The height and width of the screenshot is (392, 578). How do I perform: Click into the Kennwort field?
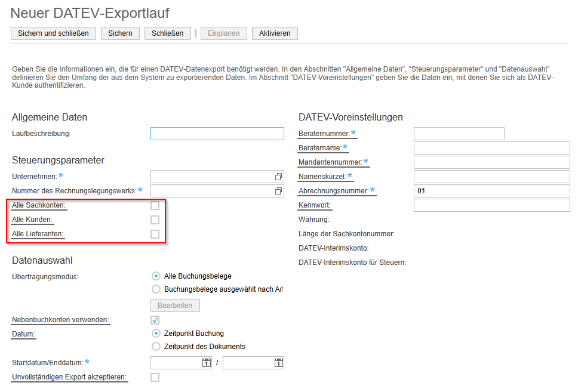492,205
